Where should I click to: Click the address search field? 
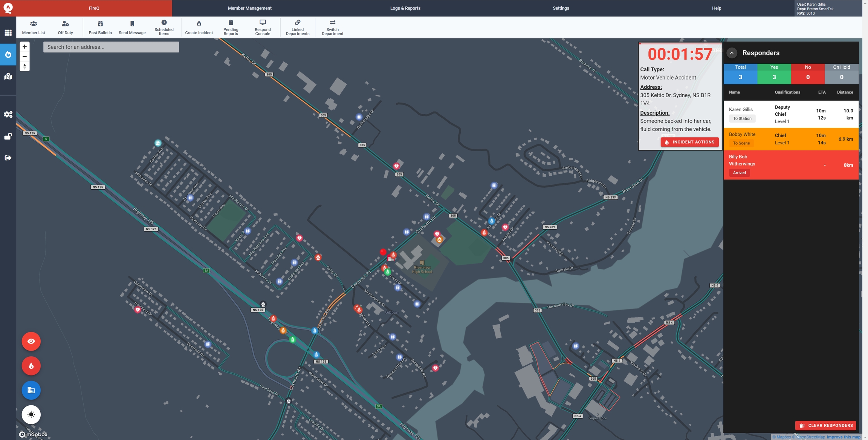111,47
